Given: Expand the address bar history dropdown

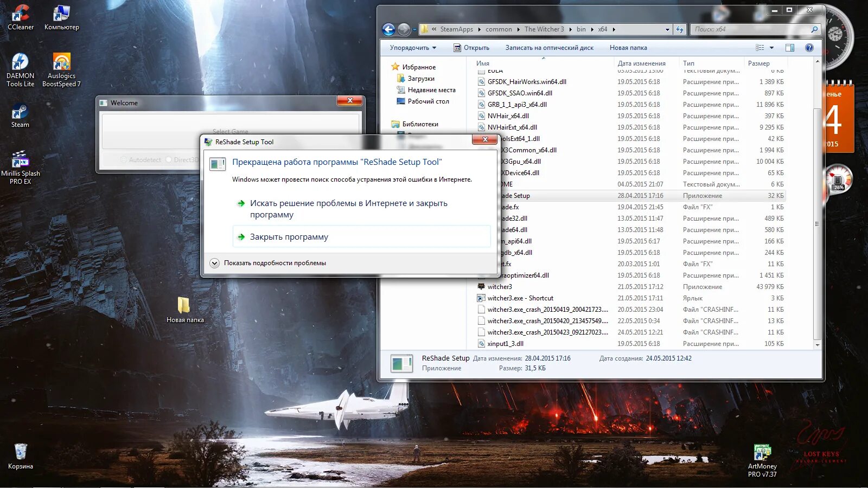Looking at the screenshot, I should click(667, 29).
